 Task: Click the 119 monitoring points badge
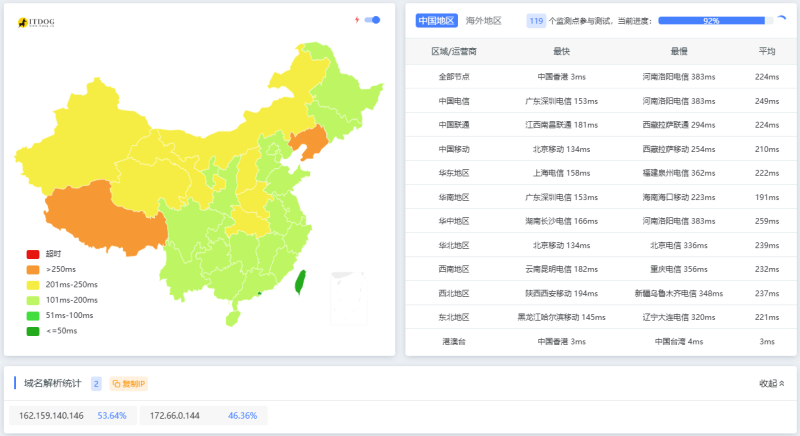[536, 21]
